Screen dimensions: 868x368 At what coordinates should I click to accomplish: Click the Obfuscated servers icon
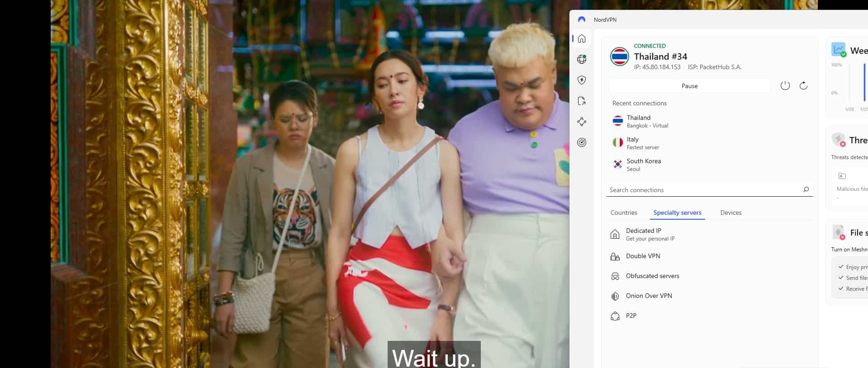(615, 276)
